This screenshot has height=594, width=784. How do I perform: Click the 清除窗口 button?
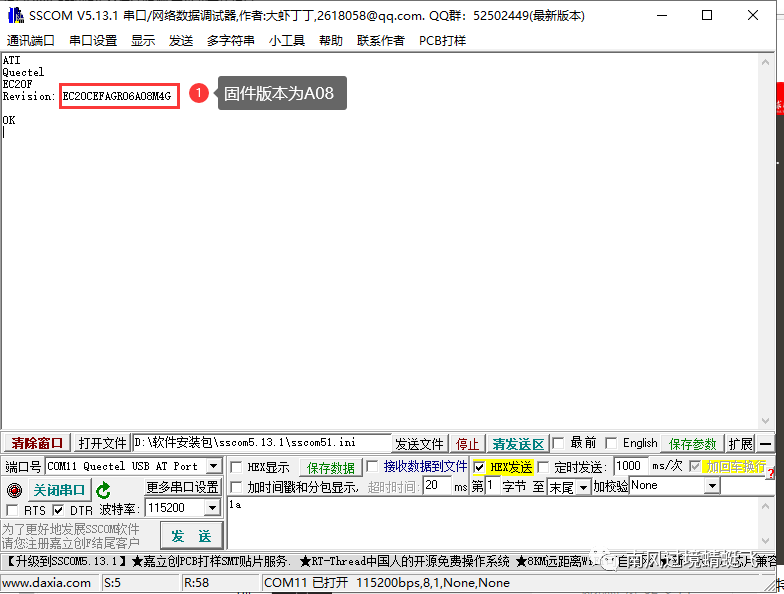pos(37,444)
